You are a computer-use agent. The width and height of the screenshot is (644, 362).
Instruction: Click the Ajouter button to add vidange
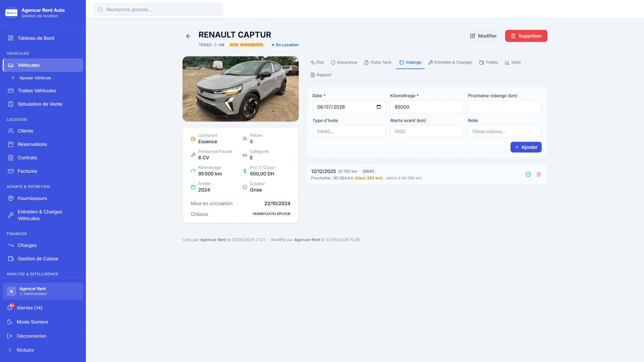tap(526, 147)
